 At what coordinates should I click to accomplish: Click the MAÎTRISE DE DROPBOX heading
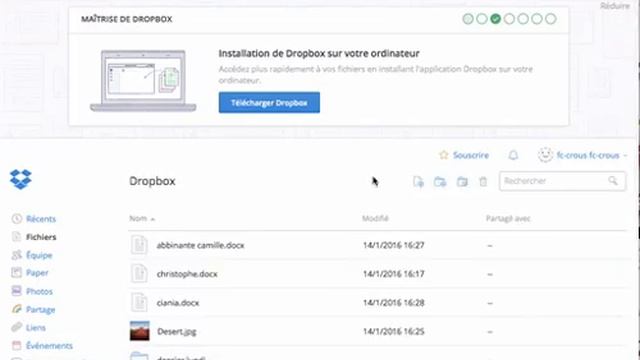point(127,19)
